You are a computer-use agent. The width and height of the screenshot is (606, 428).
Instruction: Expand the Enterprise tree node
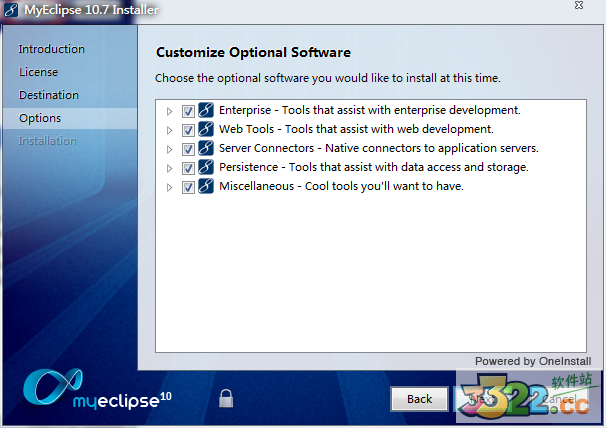[169, 111]
